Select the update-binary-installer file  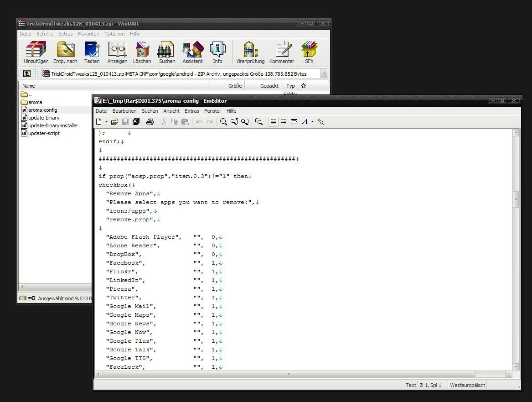tap(50, 125)
